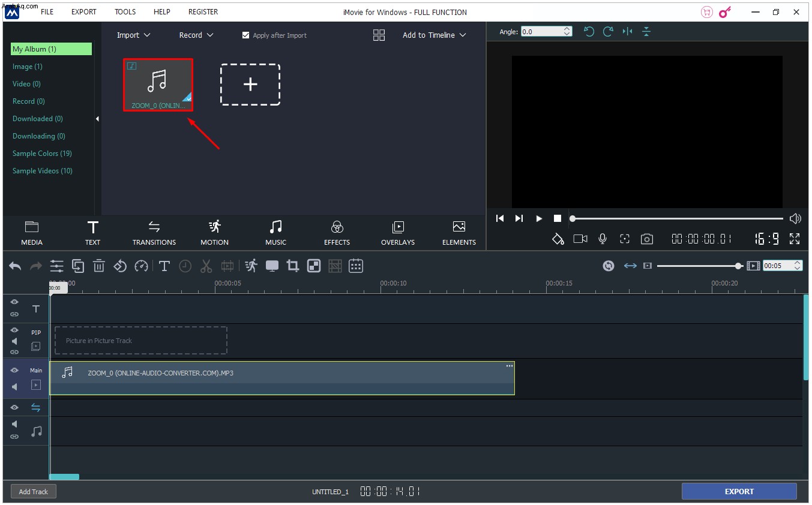Switch to the MUSIC tab

coord(276,233)
